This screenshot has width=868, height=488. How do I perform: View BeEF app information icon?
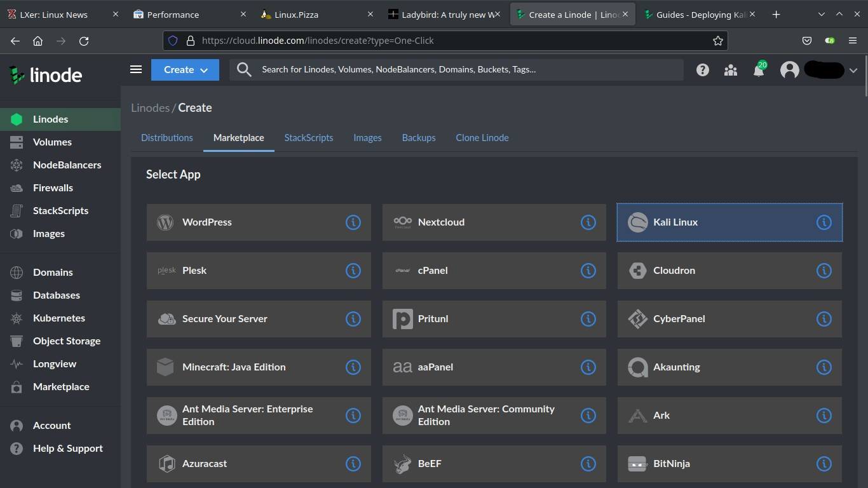(x=588, y=464)
